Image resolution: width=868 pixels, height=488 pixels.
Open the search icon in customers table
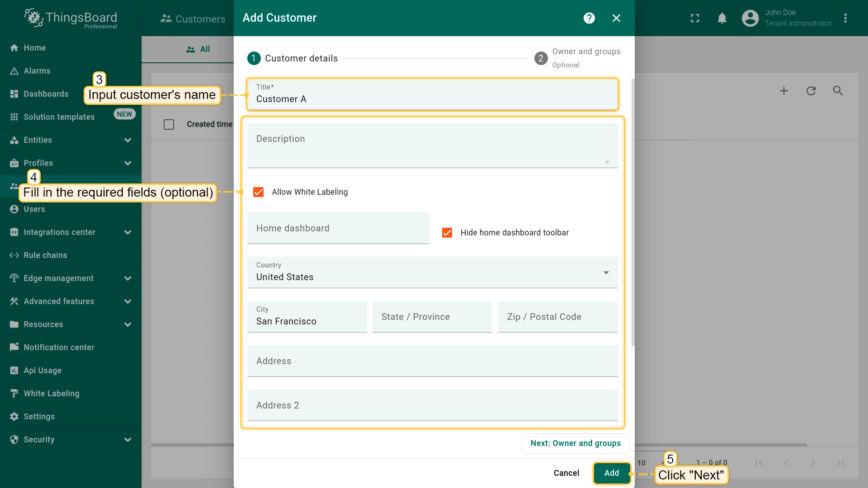838,91
